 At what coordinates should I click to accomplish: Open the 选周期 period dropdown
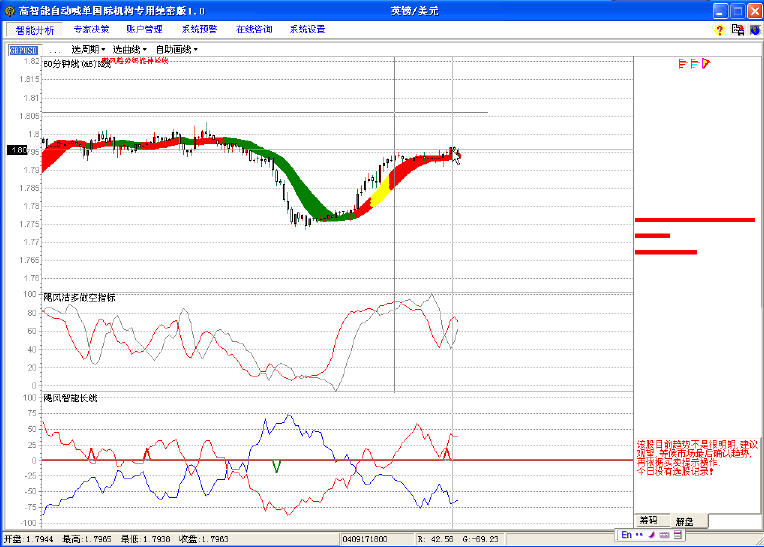(88, 49)
